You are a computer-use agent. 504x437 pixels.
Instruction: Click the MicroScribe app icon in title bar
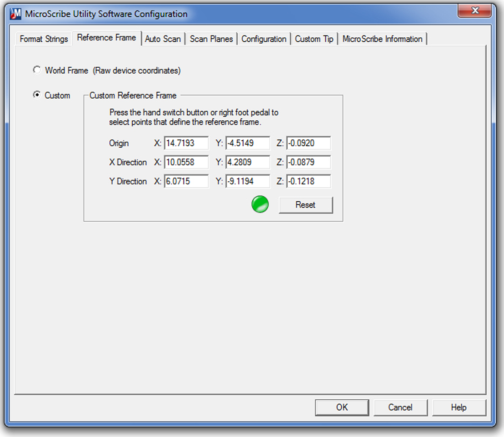coord(15,14)
